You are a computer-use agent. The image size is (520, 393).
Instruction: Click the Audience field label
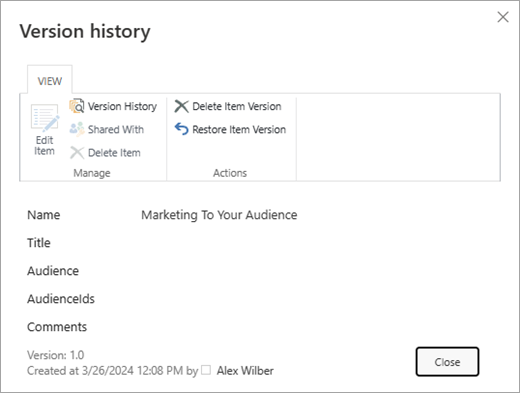click(53, 271)
